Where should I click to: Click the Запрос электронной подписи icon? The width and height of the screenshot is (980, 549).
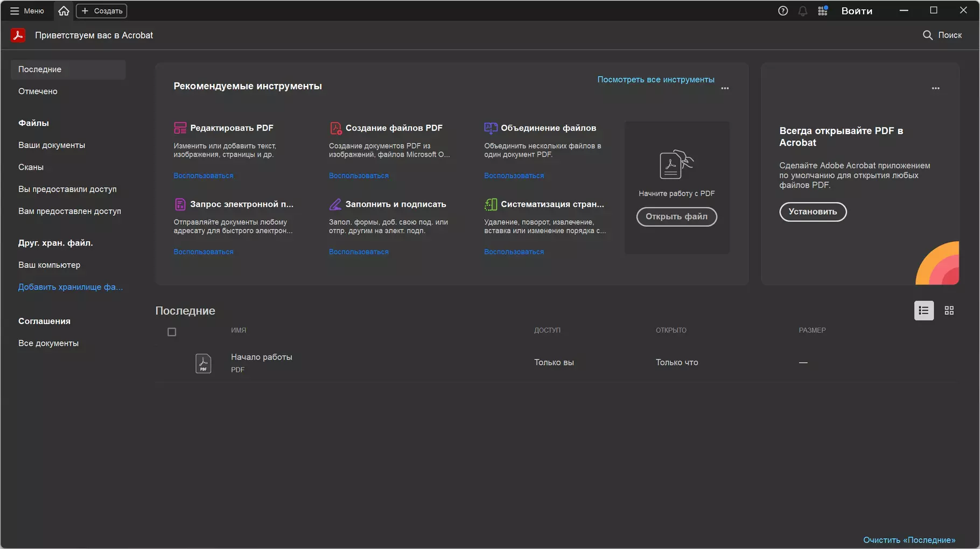coord(180,205)
